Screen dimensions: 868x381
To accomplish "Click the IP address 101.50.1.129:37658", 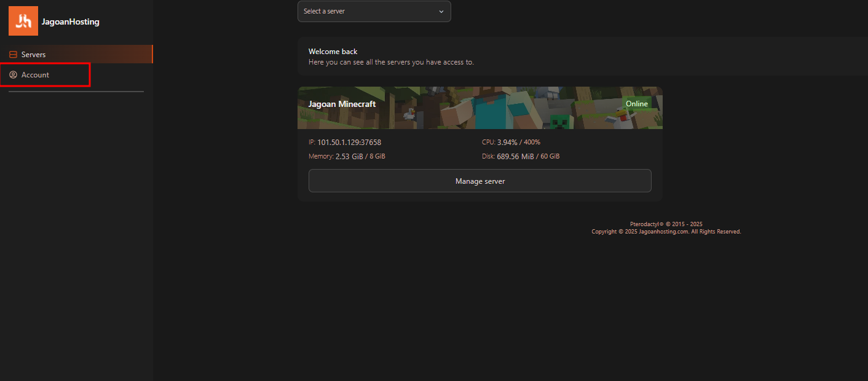I will (349, 143).
